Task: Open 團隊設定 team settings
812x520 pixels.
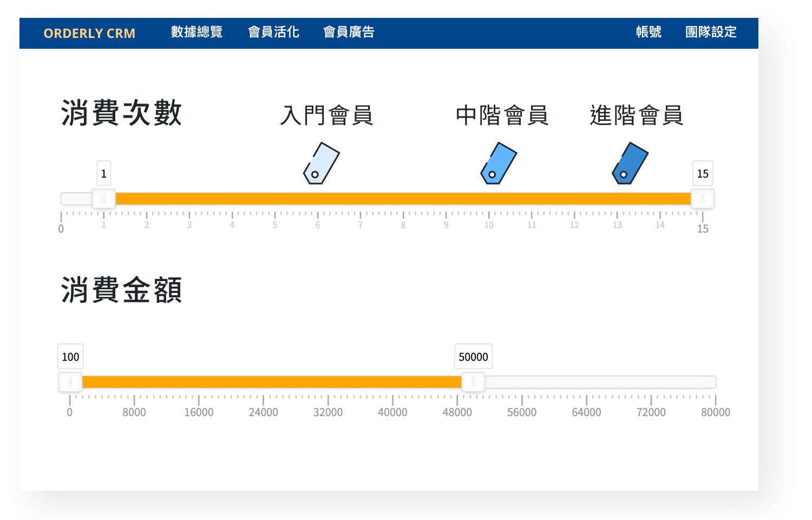Action: (x=711, y=32)
